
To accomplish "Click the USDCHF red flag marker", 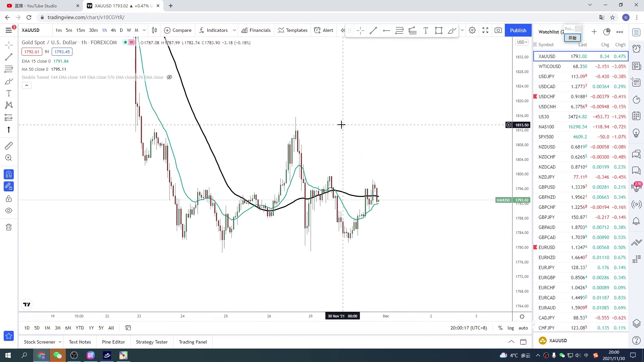I will [535, 97].
